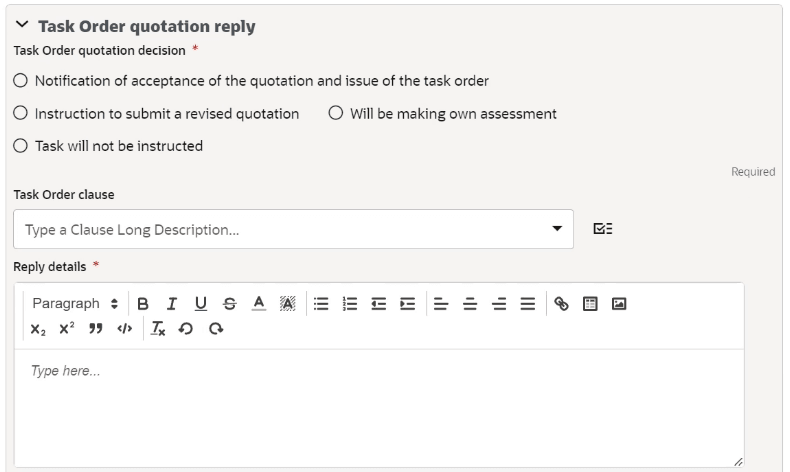
Task: Open the clause multi-select list icon
Action: pos(603,229)
